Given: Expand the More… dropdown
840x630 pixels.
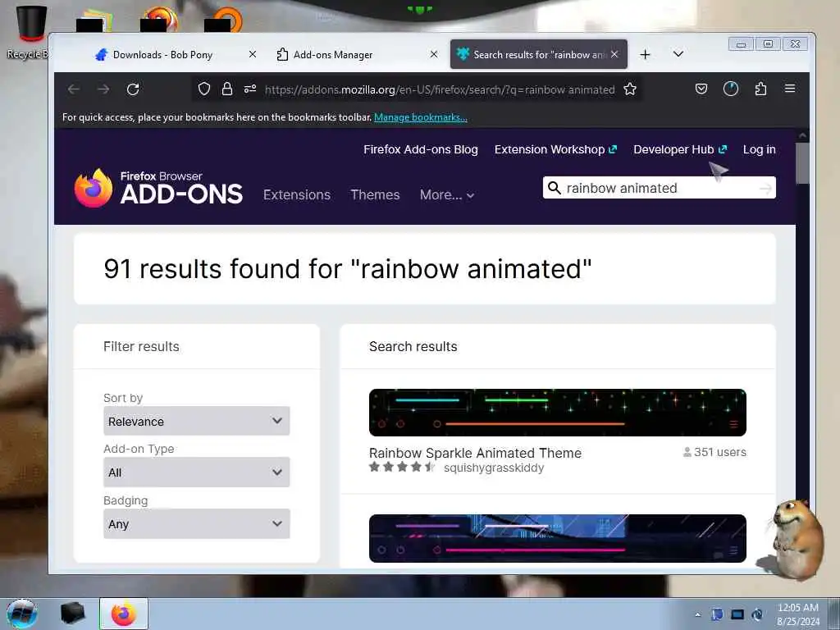Looking at the screenshot, I should point(447,195).
